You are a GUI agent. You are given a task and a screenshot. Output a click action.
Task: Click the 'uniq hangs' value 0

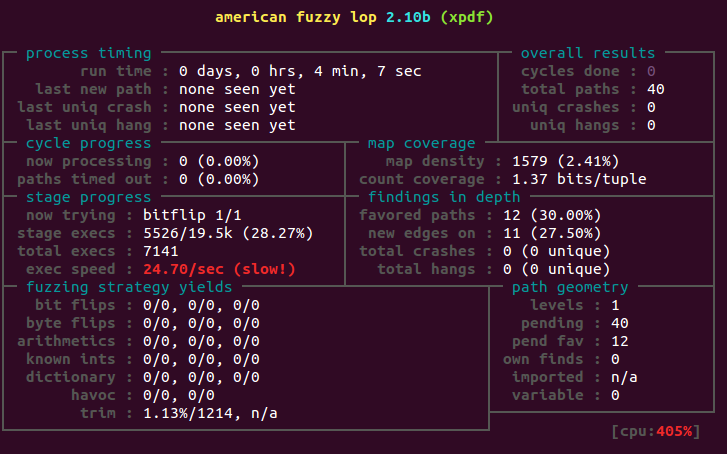point(651,125)
